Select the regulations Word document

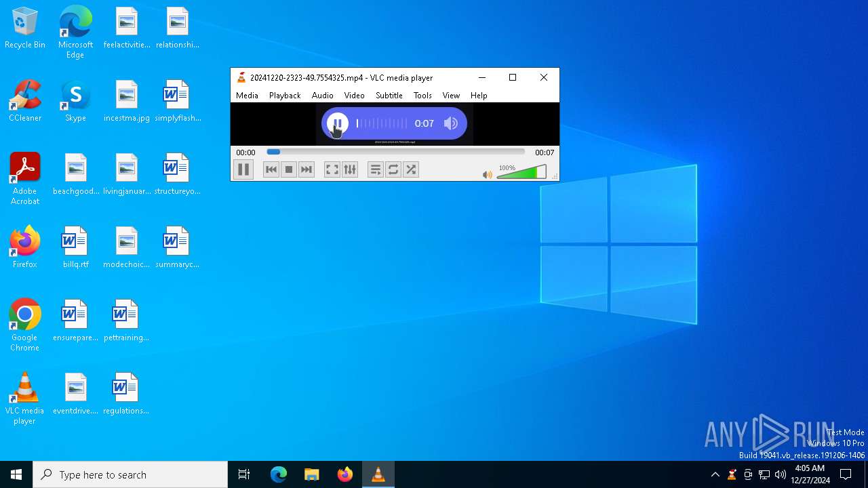[x=126, y=394]
